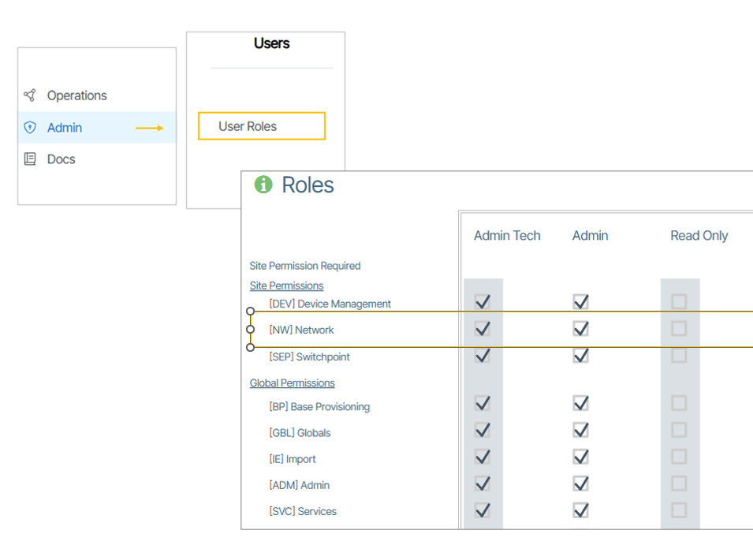The width and height of the screenshot is (753, 560).
Task: Click the User Roles button
Action: (x=261, y=126)
